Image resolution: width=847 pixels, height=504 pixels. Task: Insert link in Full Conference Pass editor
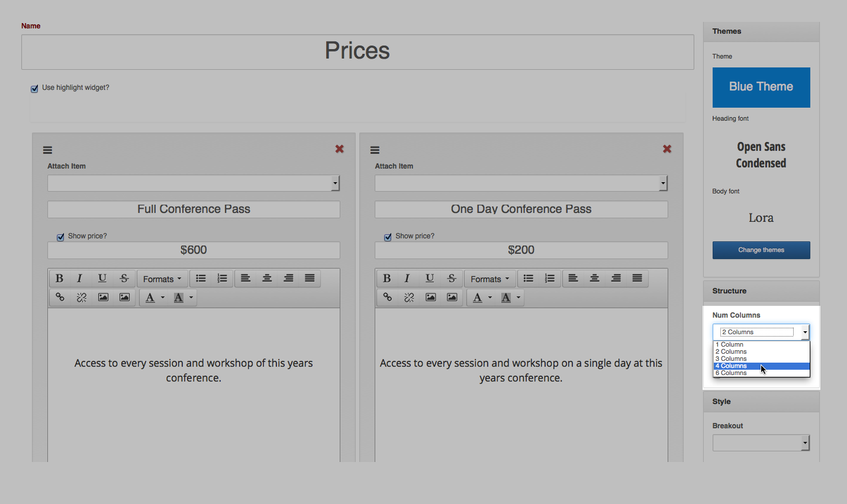[60, 298]
